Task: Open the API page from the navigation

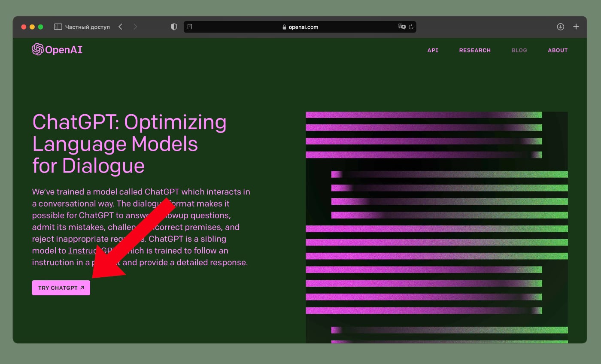Action: pos(433,50)
